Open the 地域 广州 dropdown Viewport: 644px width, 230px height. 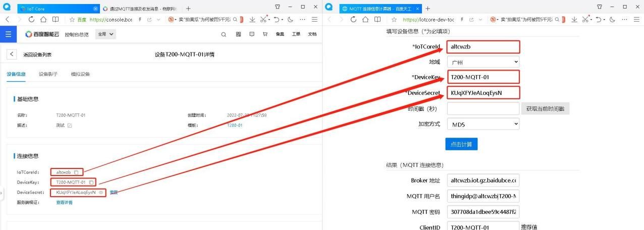pos(483,62)
